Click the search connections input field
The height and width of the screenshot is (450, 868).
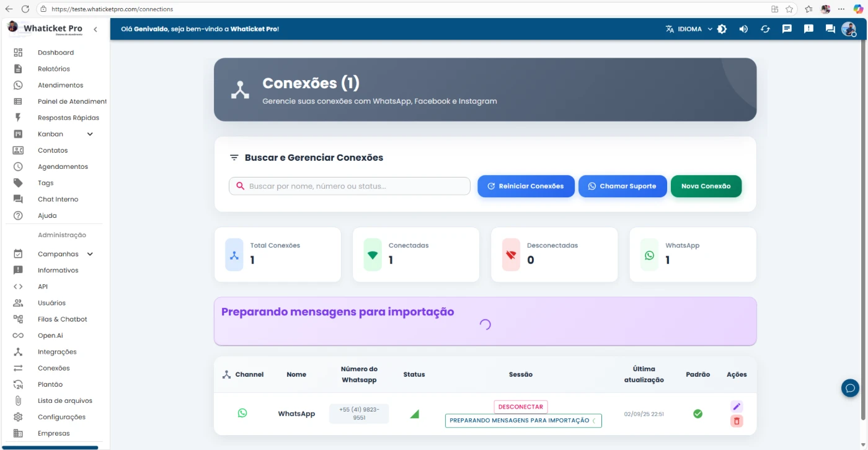350,186
